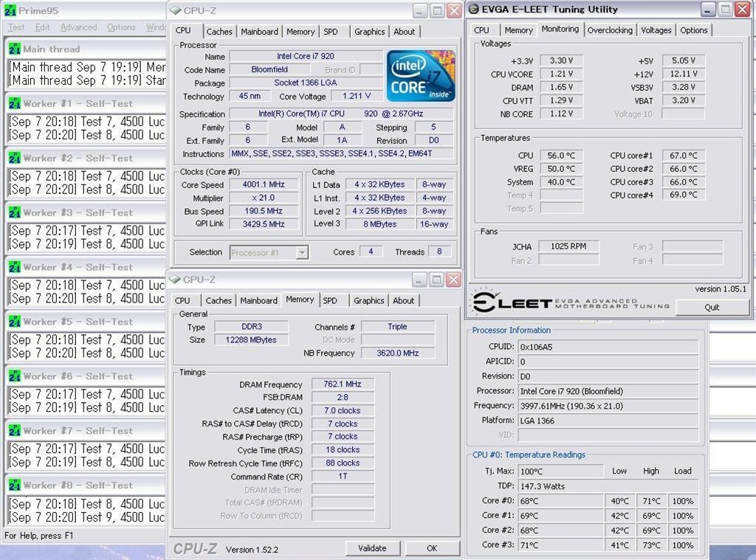Image resolution: width=756 pixels, height=560 pixels.
Task: Click the Worker #1 Self-Test window icon
Action: pos(15,103)
